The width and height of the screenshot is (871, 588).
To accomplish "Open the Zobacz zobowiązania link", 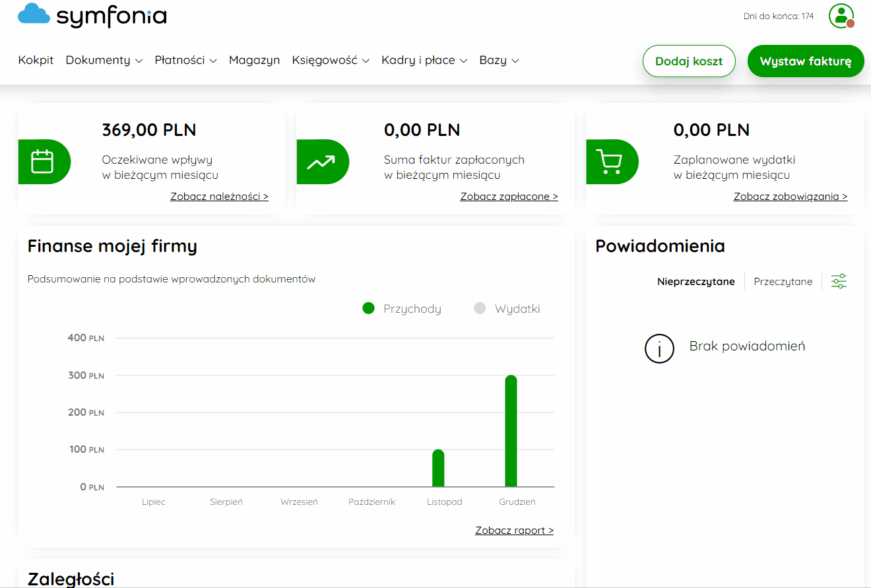I will pyautogui.click(x=790, y=197).
